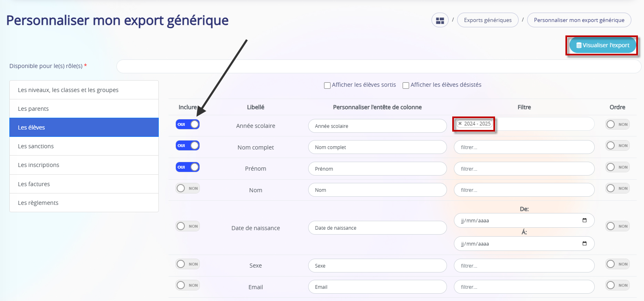Open the calendar picker for the À date

coord(585,244)
